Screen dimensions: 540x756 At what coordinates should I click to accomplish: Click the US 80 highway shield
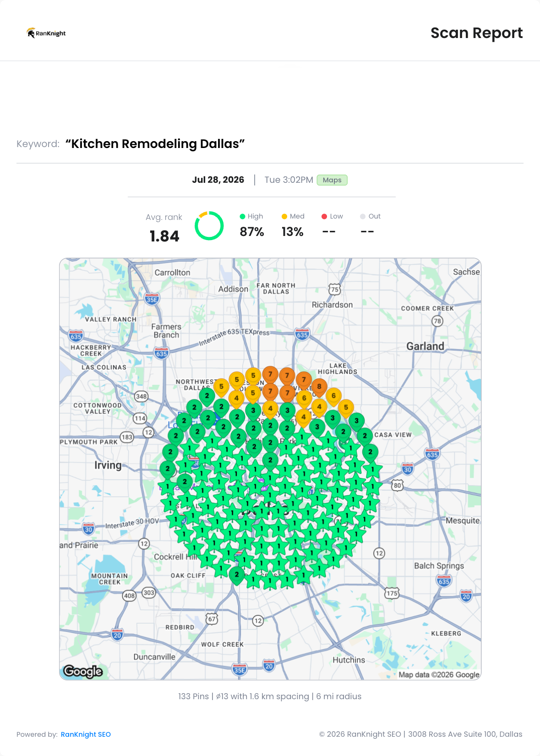click(397, 485)
